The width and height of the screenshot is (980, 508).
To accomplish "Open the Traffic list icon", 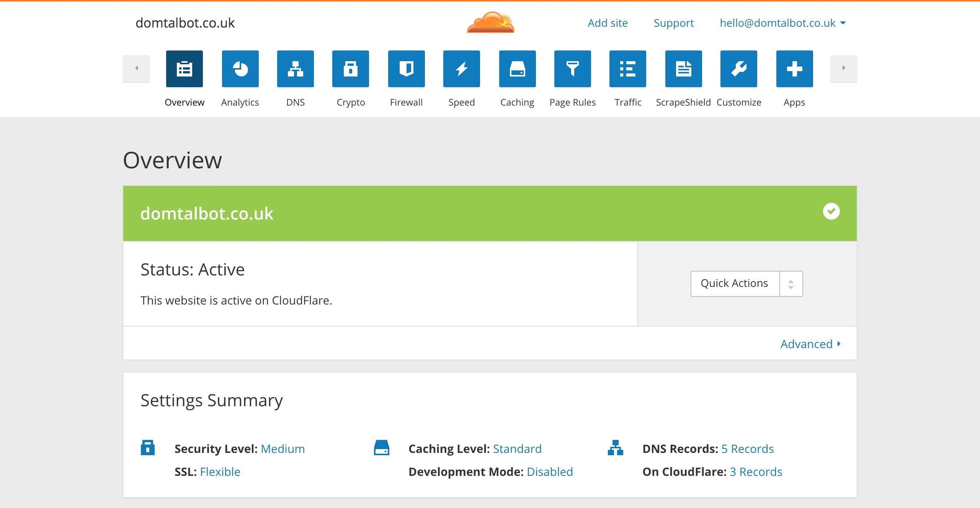I will tap(627, 69).
